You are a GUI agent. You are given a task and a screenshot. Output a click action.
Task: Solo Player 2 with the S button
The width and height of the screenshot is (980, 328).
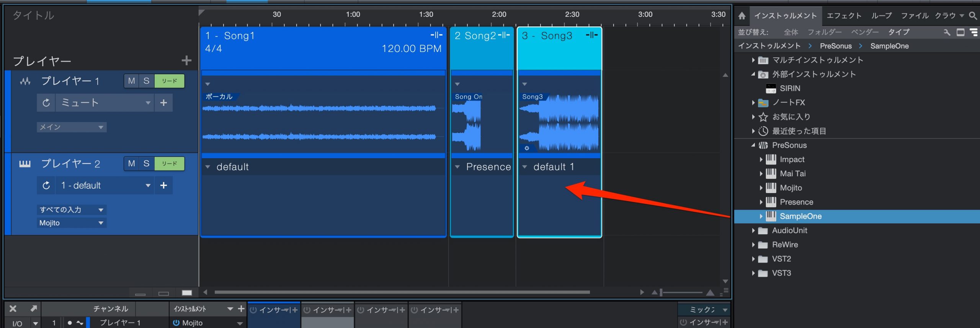tap(146, 164)
